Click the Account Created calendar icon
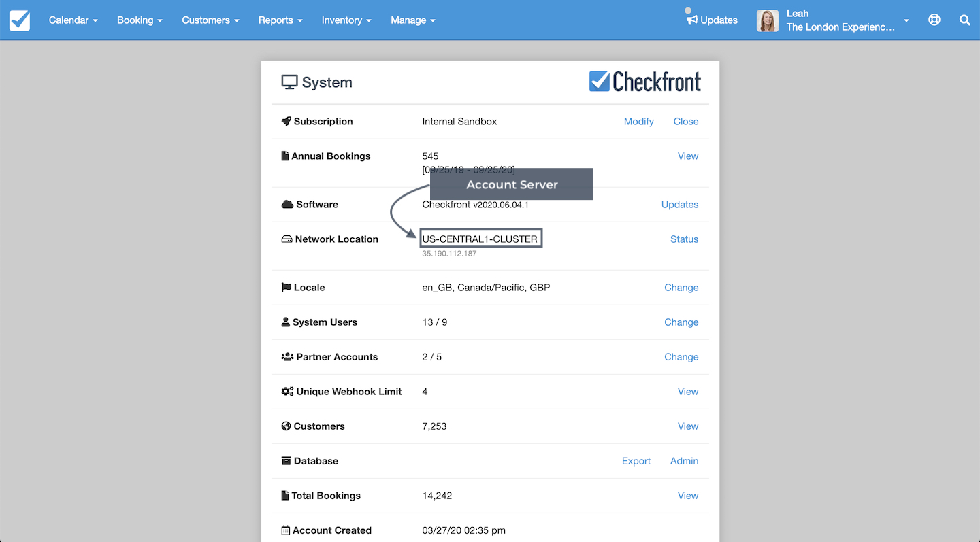The image size is (980, 542). [x=285, y=530]
